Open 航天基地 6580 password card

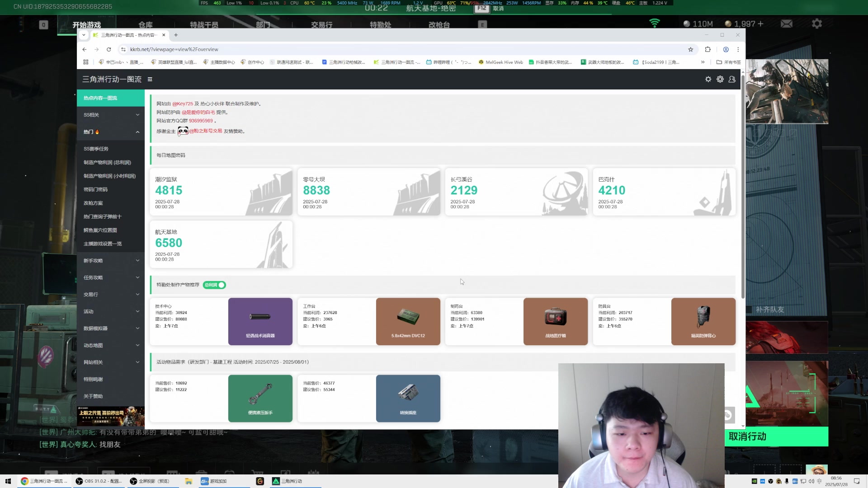[x=221, y=244]
